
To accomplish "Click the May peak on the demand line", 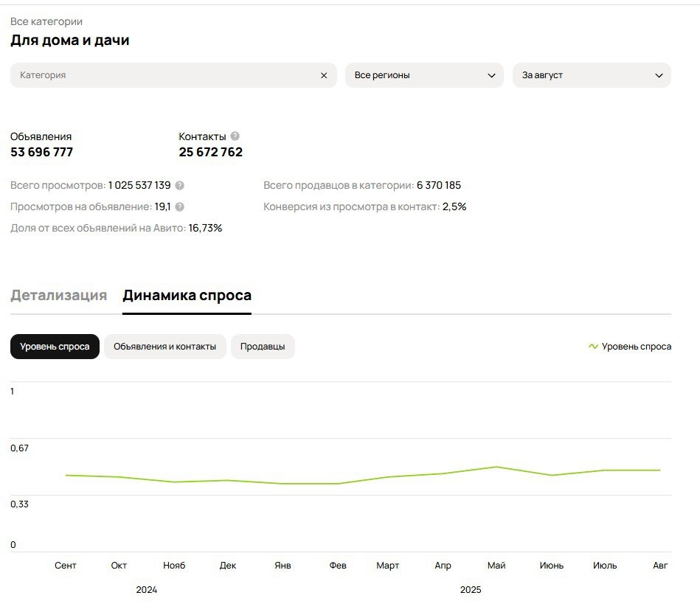I will [496, 467].
